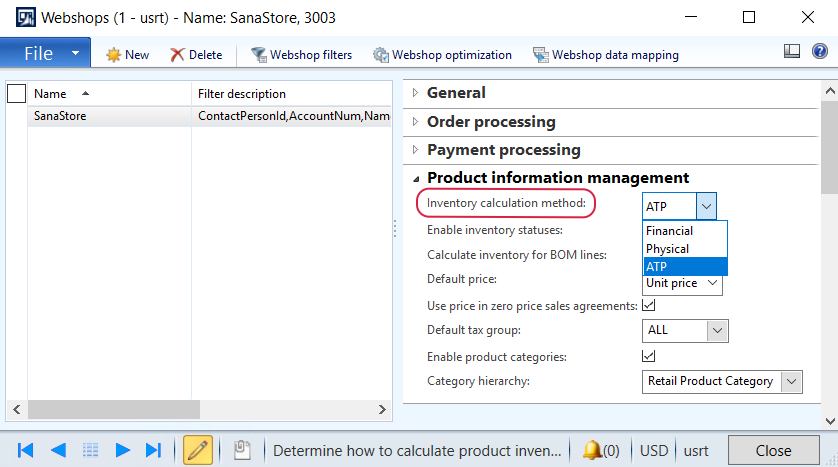The image size is (838, 467).
Task: Open the notifications bell in status bar
Action: point(592,450)
